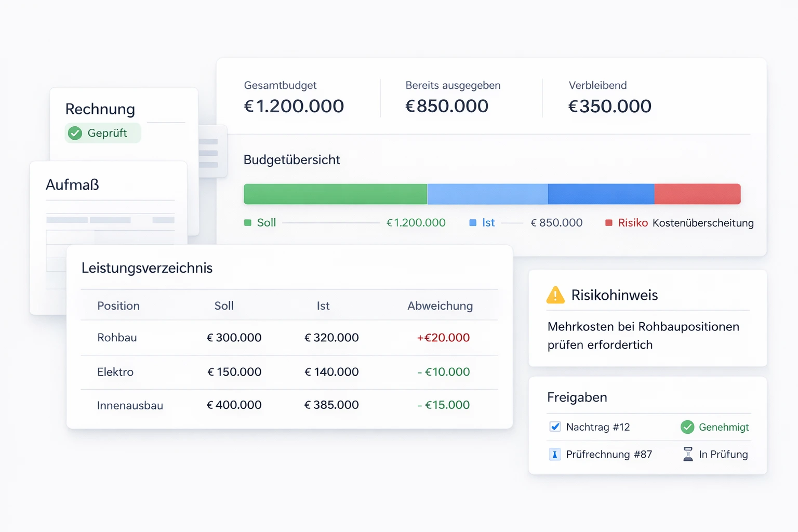Select the Abweichung column header
Image resolution: width=798 pixels, height=532 pixels.
(x=440, y=306)
